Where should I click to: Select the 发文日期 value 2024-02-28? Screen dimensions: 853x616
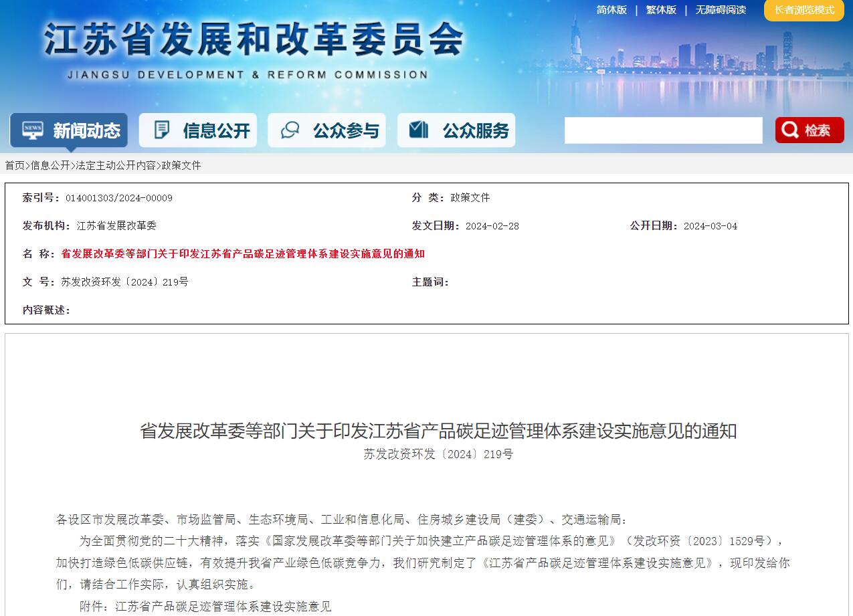pyautogui.click(x=492, y=226)
